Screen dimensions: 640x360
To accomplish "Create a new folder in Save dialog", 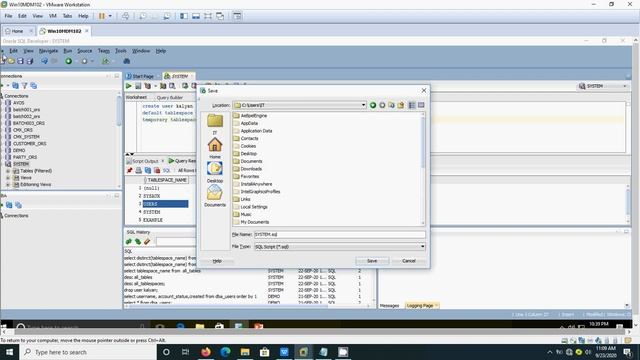I will (400, 105).
